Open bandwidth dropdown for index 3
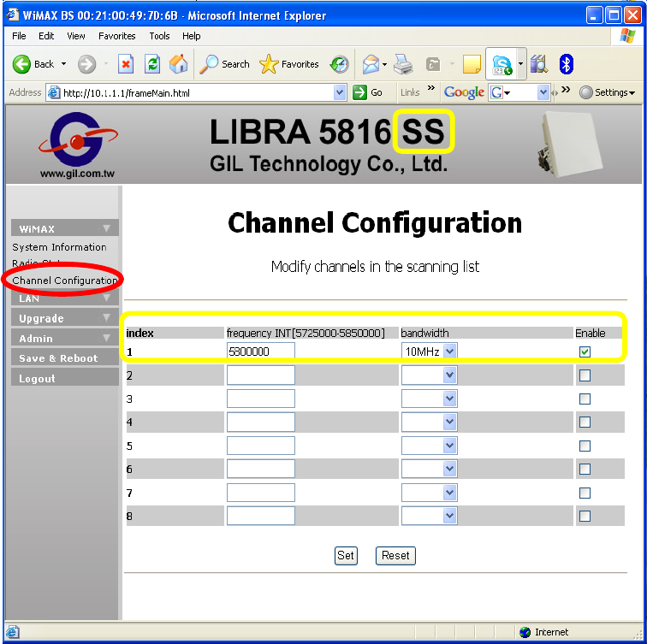The height and width of the screenshot is (644, 647). (429, 399)
